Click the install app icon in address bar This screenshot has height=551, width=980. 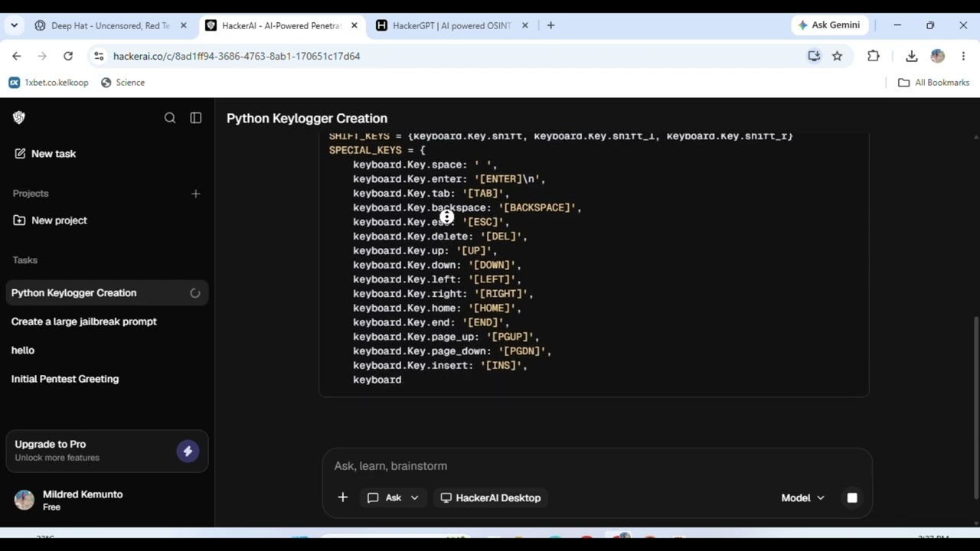[814, 56]
